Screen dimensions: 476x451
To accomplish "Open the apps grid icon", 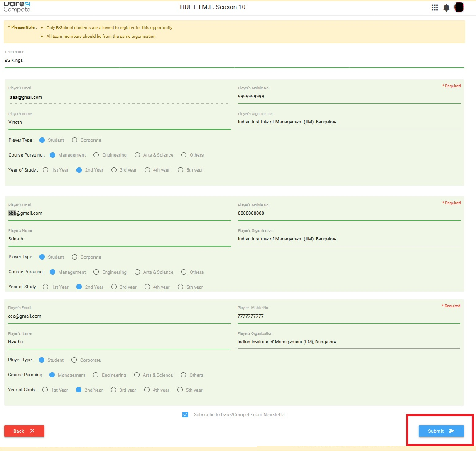I will [434, 7].
